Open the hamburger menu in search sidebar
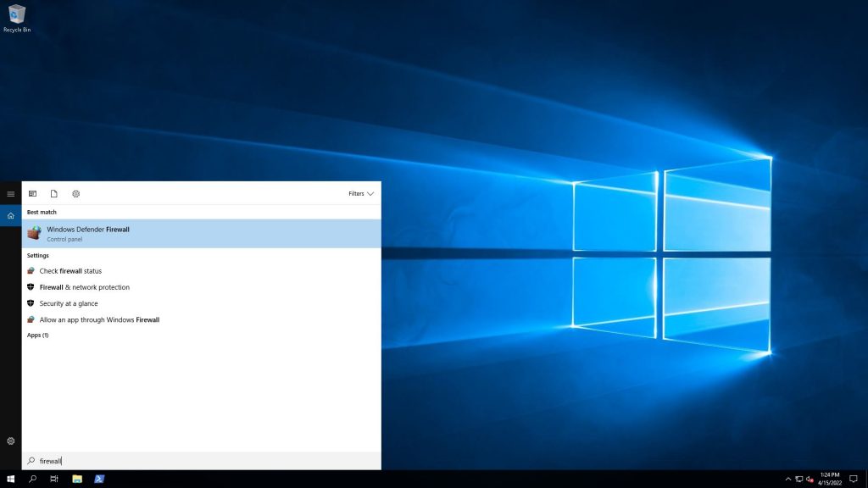The width and height of the screenshot is (868, 488). (11, 193)
